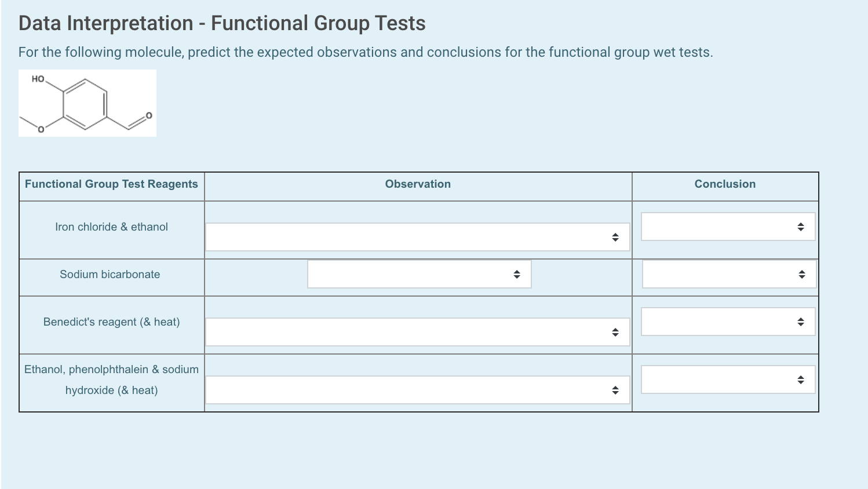Click the molecule structure image
The height and width of the screenshot is (489, 868).
(87, 103)
